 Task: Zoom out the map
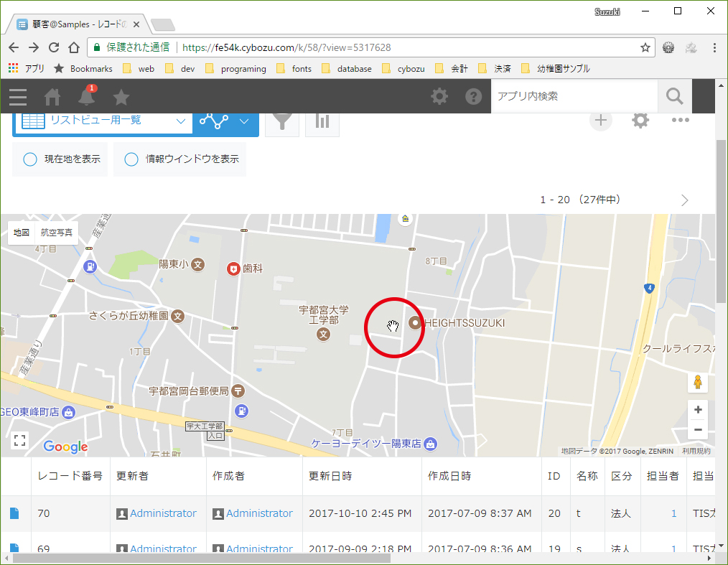tap(697, 430)
